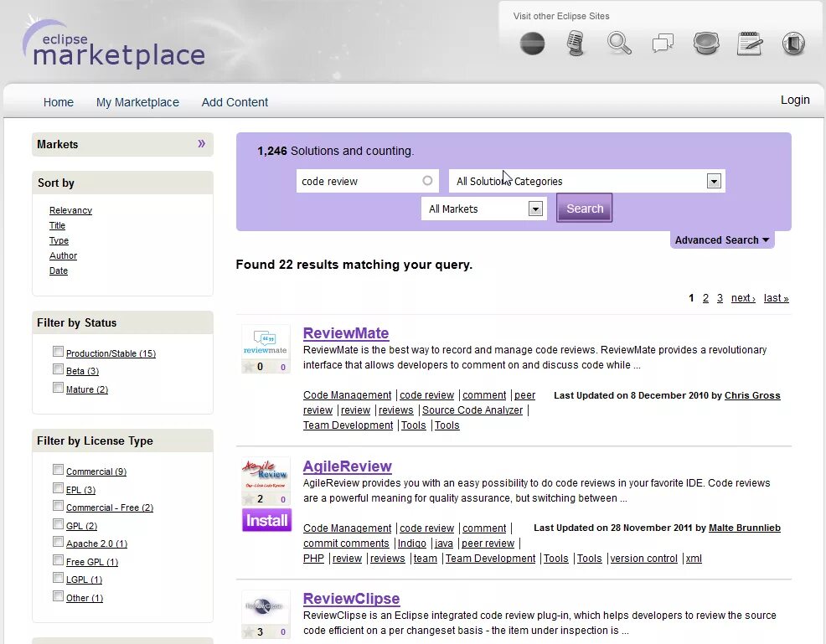
Task: Open author Malte Brunnlieb profile link
Action: [745, 528]
